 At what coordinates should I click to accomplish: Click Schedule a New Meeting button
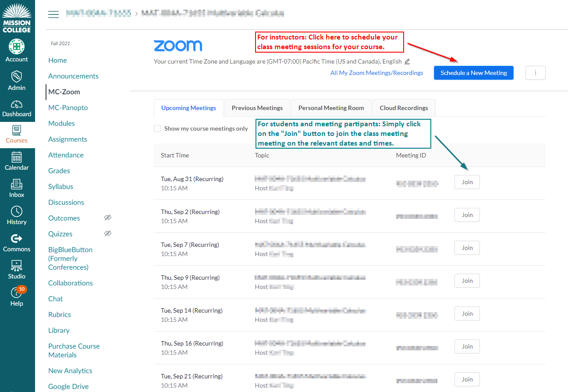[474, 73]
